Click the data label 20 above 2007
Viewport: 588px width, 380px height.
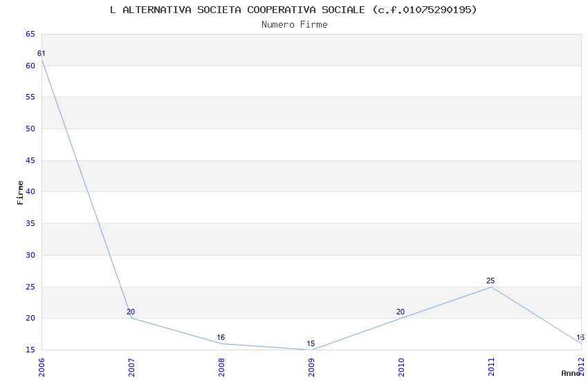(131, 312)
